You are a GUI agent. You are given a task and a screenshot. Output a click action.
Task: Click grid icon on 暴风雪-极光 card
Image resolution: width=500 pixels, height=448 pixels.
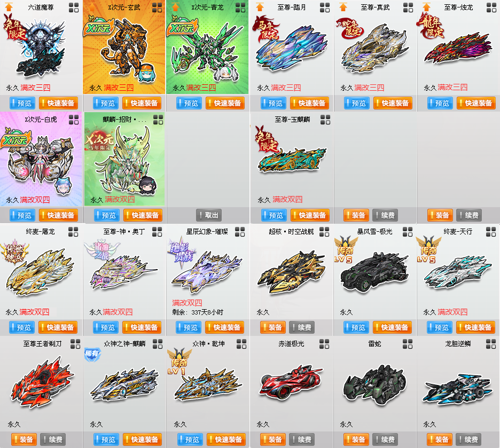[408, 232]
